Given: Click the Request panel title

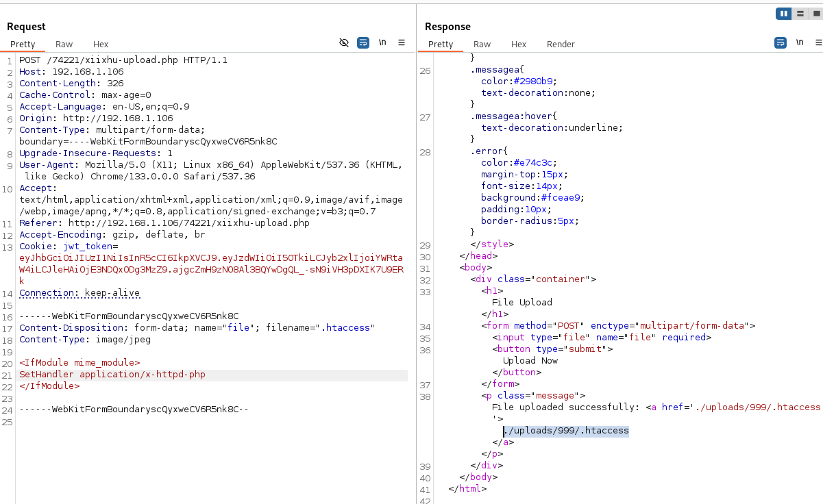Looking at the screenshot, I should point(26,27).
